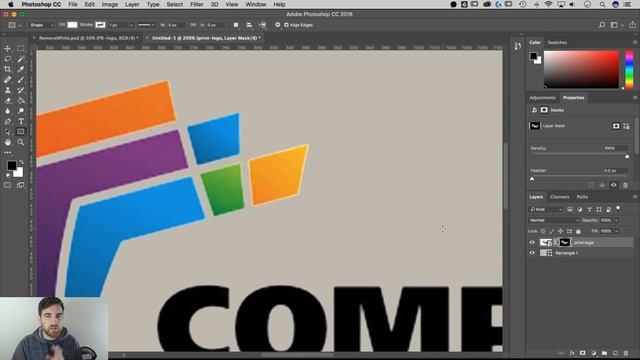
Task: Open the path alignment options
Action: coord(249,25)
